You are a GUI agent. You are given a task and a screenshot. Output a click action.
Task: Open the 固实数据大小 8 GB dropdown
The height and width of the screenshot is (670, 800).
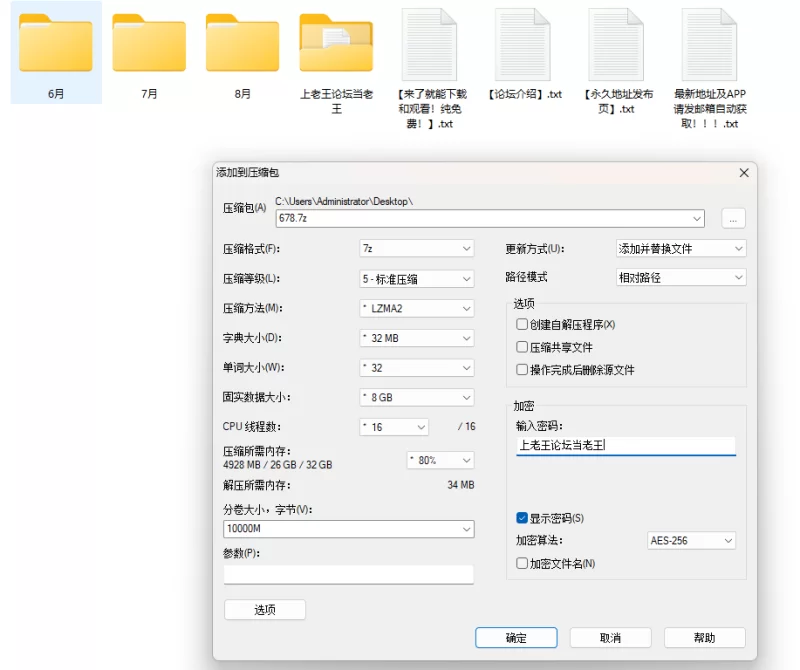coord(417,397)
